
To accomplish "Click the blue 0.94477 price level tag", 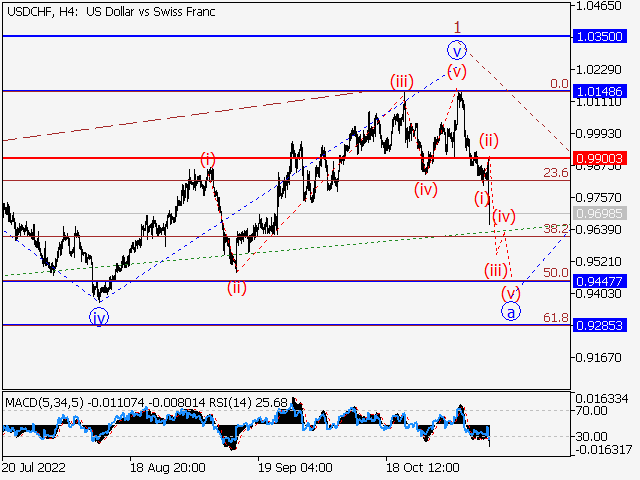I will point(600,281).
